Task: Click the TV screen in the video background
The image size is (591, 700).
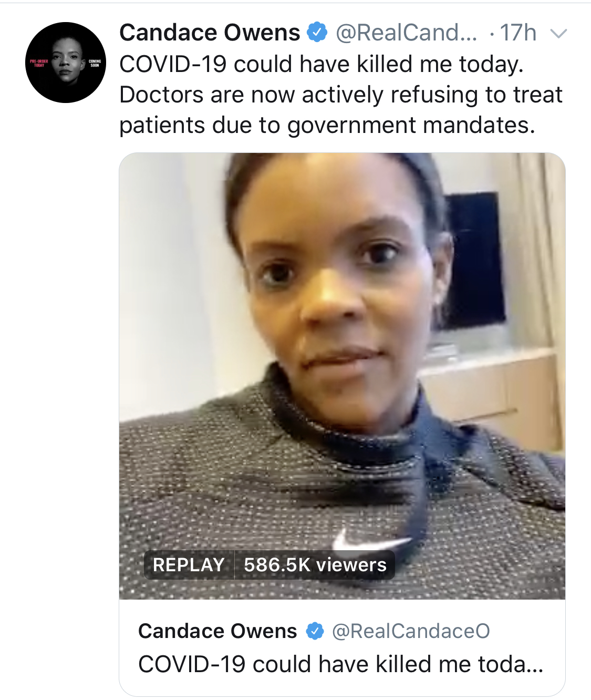Action: (x=474, y=260)
